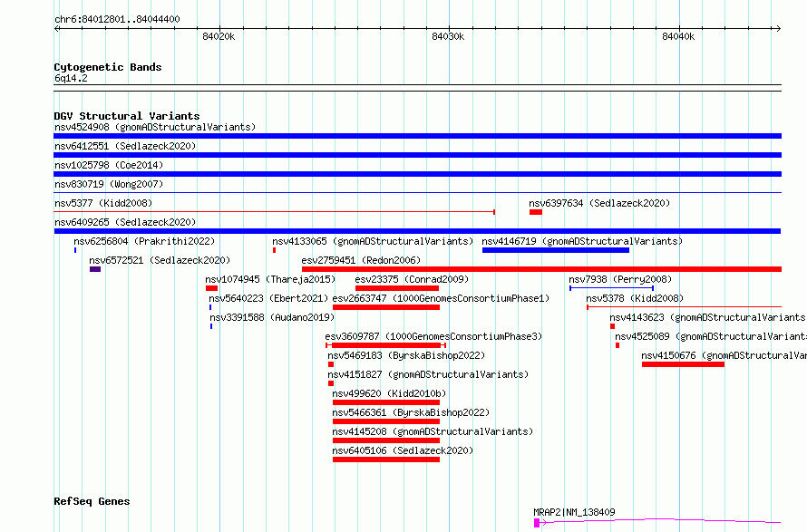This screenshot has height=532, width=807.
Task: Select the red block under nsv1074945
Action: pos(211,288)
